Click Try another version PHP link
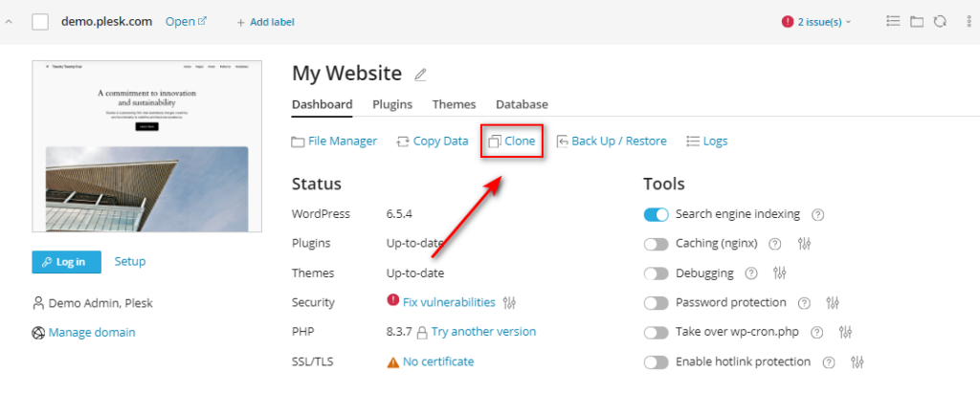This screenshot has height=393, width=980. pyautogui.click(x=483, y=332)
